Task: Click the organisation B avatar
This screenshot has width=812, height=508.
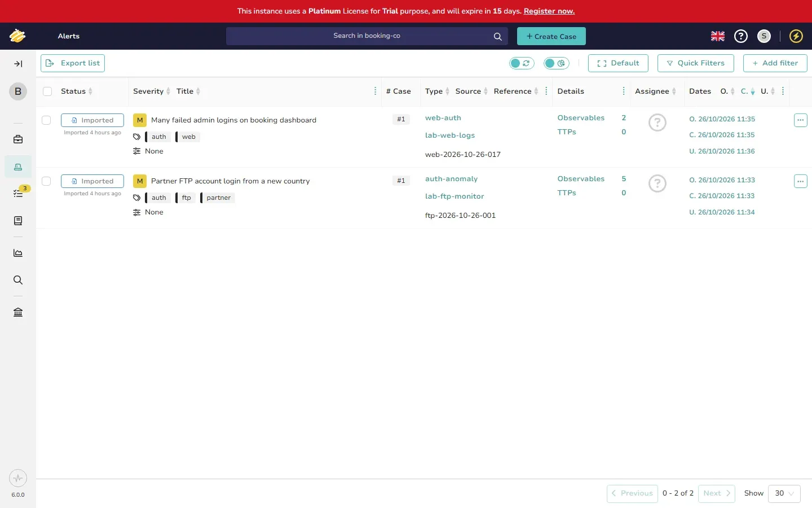Action: point(18,91)
